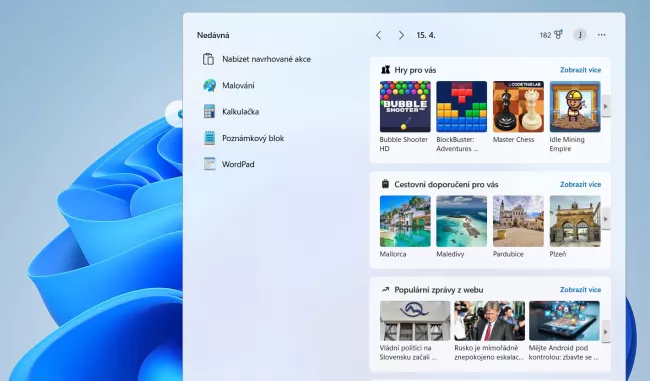This screenshot has width=650, height=381.
Task: Open the Vládní politici na Slovensku news image
Action: click(415, 321)
